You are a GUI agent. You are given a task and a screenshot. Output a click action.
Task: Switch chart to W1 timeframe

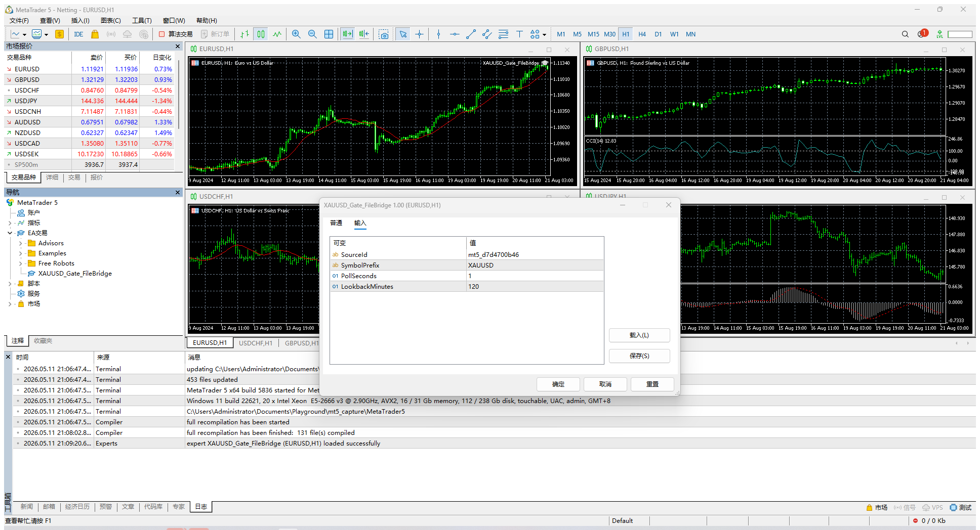(x=674, y=34)
